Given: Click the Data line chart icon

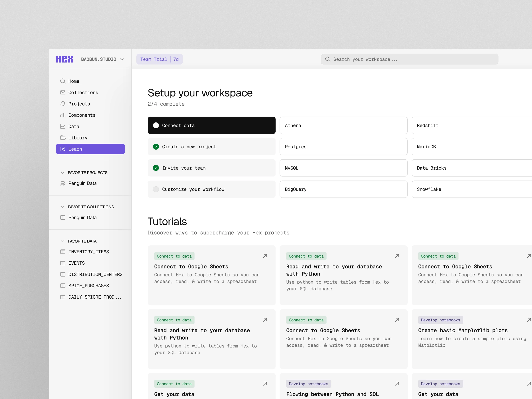Looking at the screenshot, I should [x=63, y=126].
